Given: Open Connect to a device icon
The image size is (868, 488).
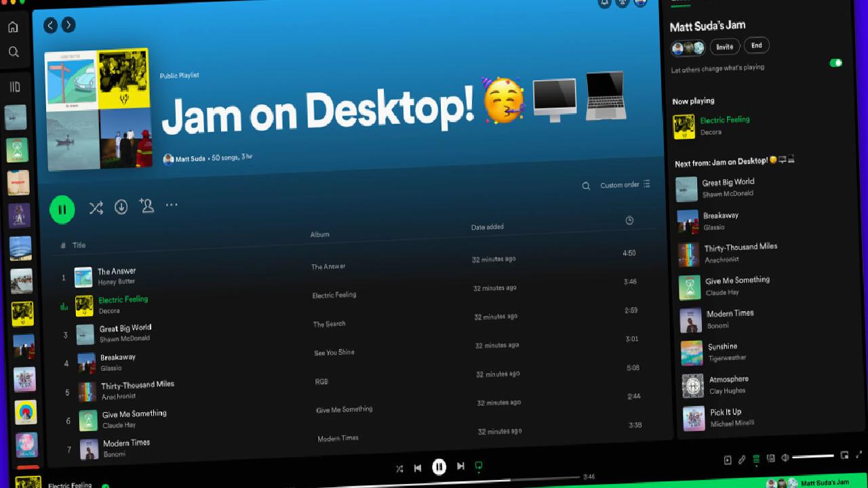Looking at the screenshot, I should pyautogui.click(x=770, y=458).
